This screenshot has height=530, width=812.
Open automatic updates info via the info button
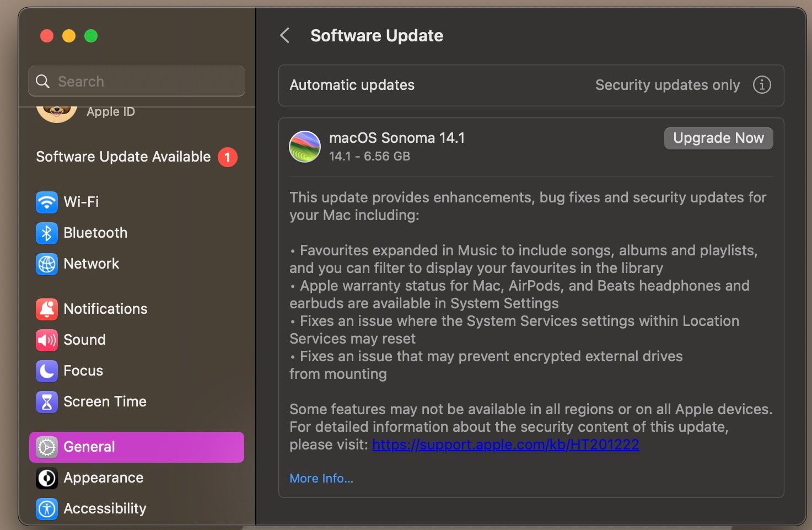click(x=762, y=85)
